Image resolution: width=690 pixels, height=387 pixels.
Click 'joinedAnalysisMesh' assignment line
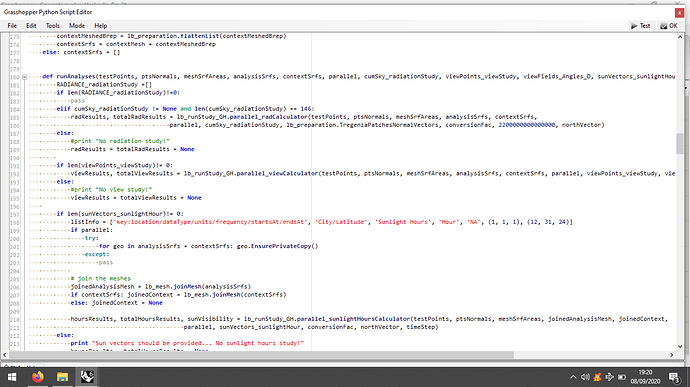(x=161, y=287)
